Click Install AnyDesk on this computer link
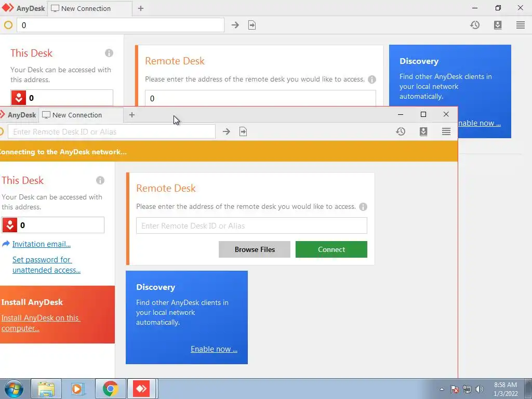Viewport: 532px width, 399px height. (x=40, y=323)
